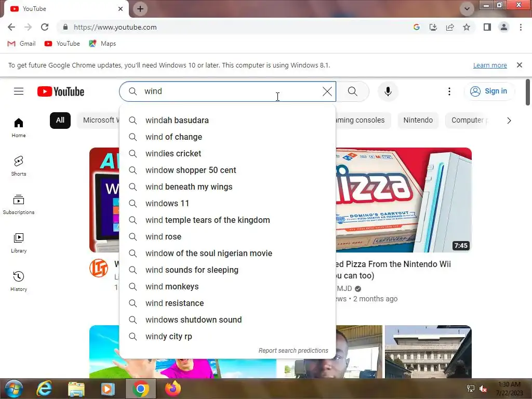The height and width of the screenshot is (399, 532).
Task: Open Chrome profile avatar
Action: point(504,27)
